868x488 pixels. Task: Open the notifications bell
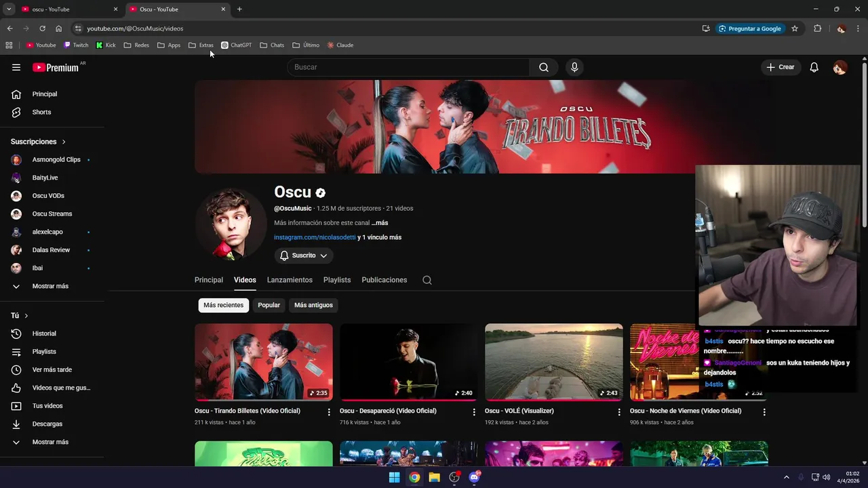pyautogui.click(x=814, y=67)
